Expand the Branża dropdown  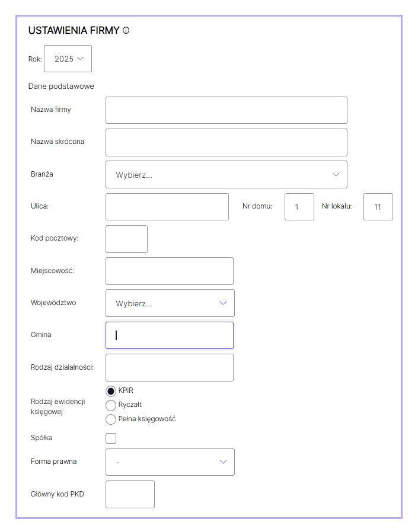click(x=226, y=174)
